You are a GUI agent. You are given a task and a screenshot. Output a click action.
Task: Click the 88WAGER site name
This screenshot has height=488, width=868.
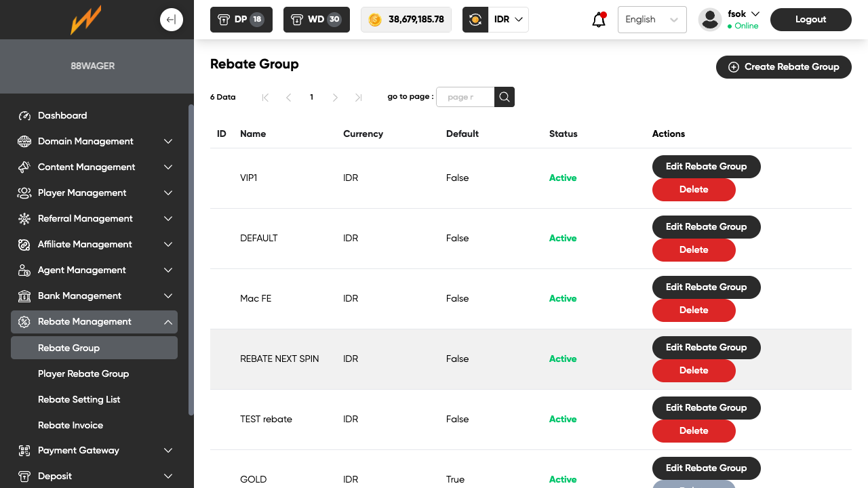tap(93, 66)
